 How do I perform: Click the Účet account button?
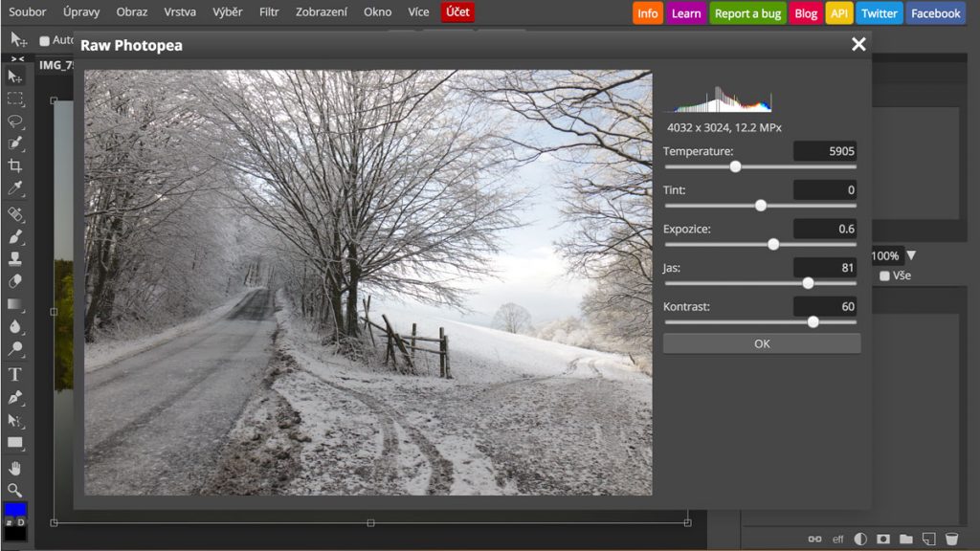pos(457,12)
